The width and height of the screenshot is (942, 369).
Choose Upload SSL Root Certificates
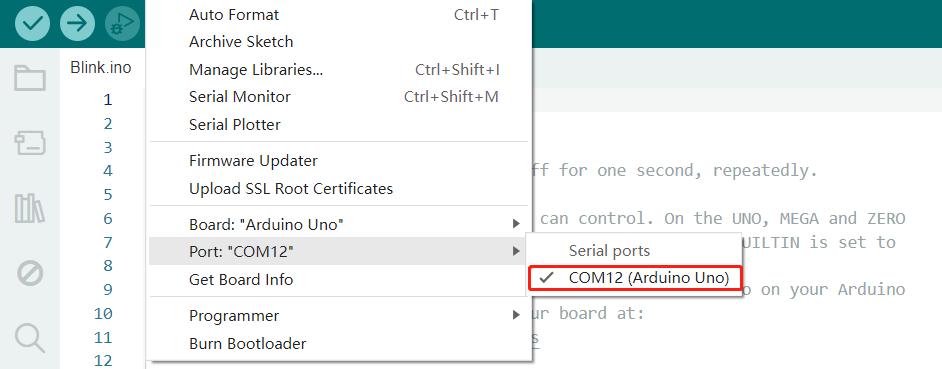click(339, 188)
